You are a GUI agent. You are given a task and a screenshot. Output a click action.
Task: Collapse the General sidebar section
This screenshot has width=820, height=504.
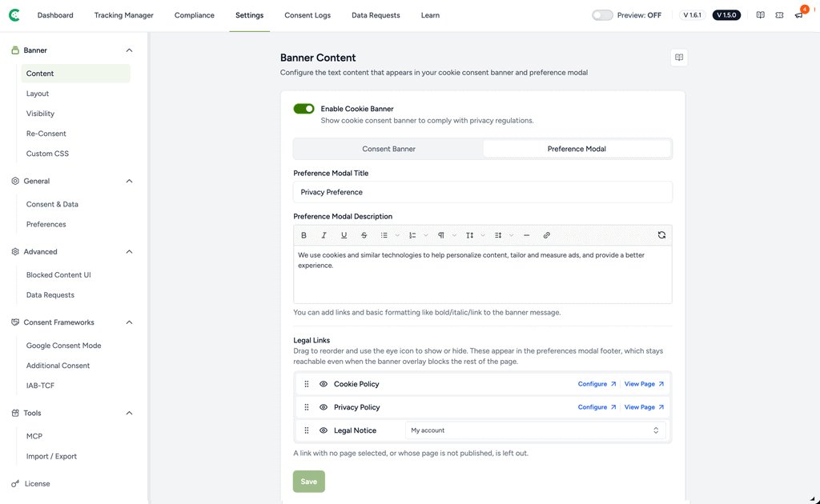pyautogui.click(x=129, y=182)
